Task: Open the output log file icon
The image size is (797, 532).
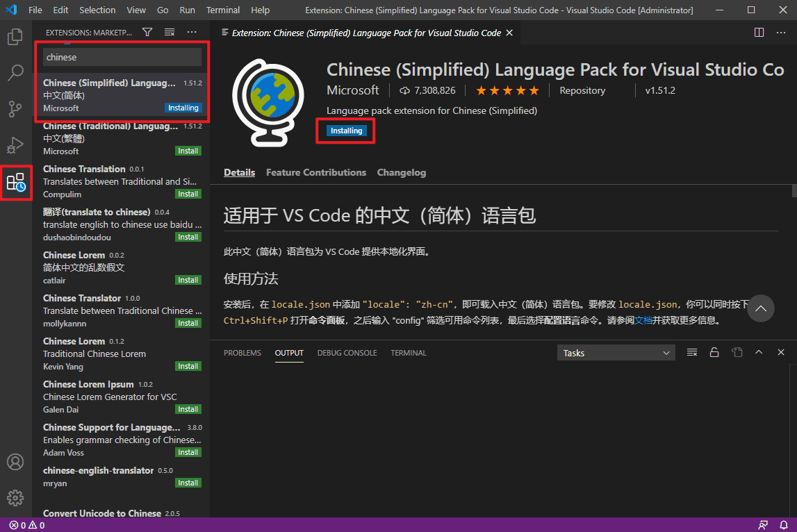Action: (737, 353)
